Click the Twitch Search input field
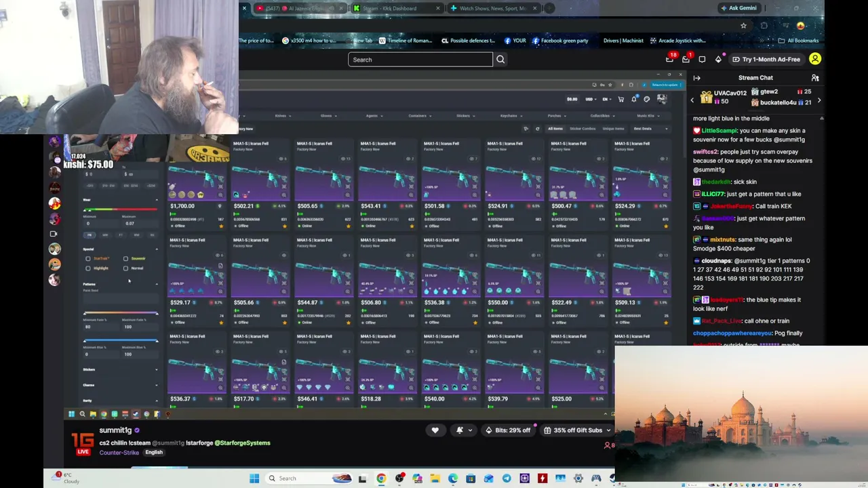The image size is (868, 488). coord(420,60)
